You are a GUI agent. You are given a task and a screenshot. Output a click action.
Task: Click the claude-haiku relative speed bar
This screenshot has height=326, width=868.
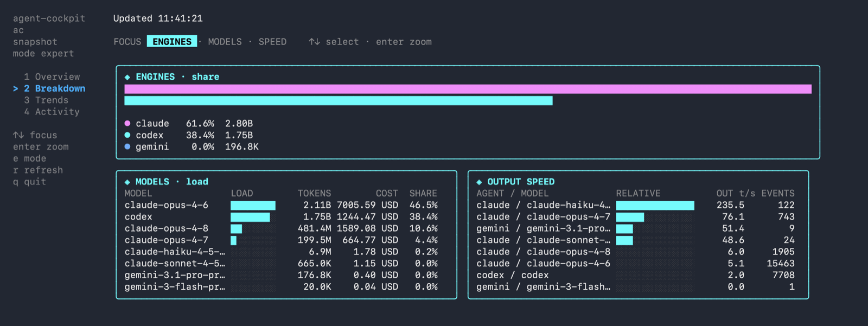click(655, 206)
